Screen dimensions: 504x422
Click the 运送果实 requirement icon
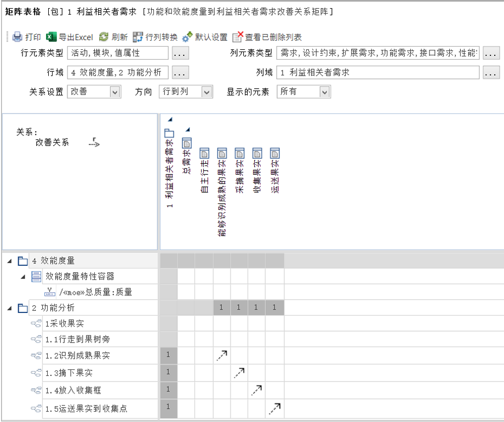tap(275, 153)
